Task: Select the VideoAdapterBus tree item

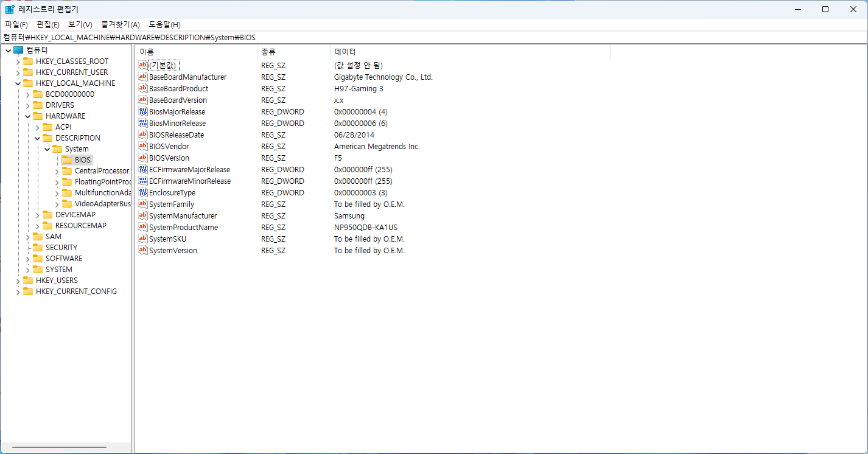Action: (102, 204)
